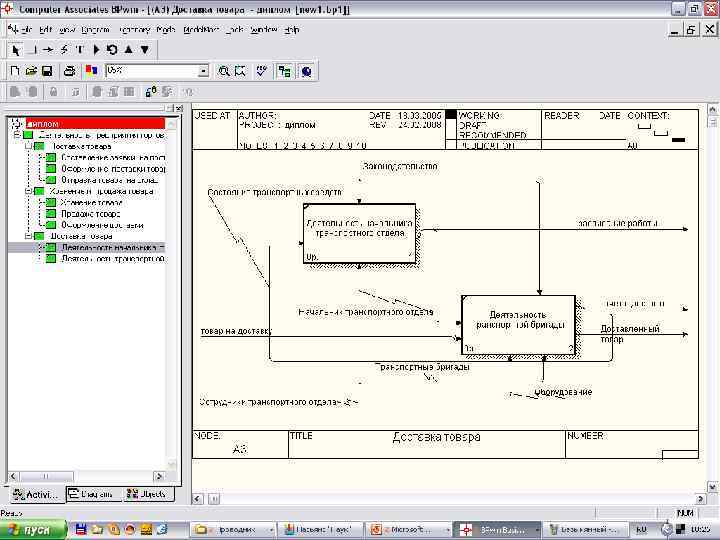
Task: Open the color palette toolbar icon
Action: click(92, 71)
